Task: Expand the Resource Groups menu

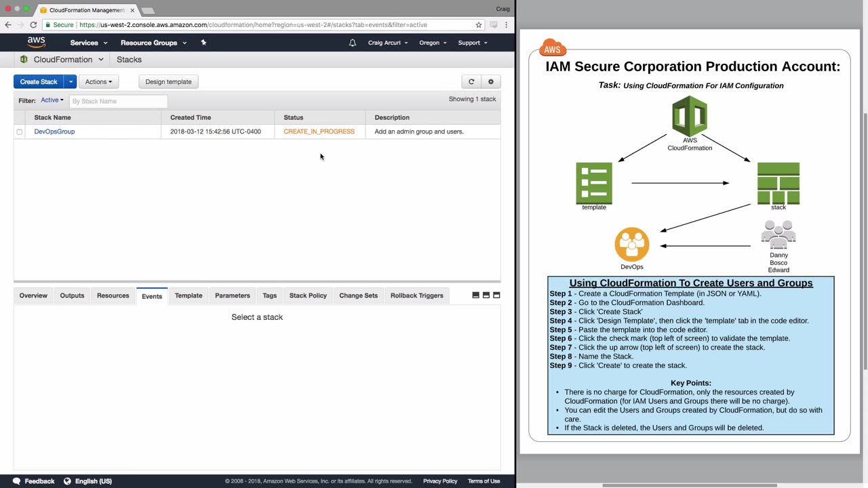Action: 153,43
